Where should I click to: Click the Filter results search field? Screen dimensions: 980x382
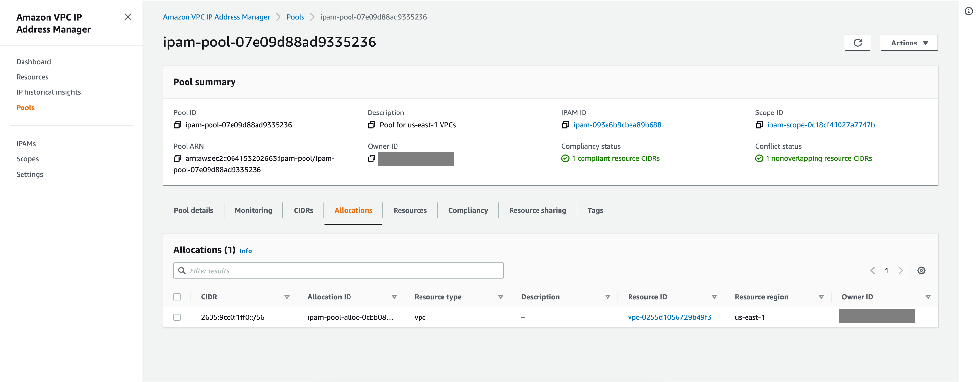338,271
